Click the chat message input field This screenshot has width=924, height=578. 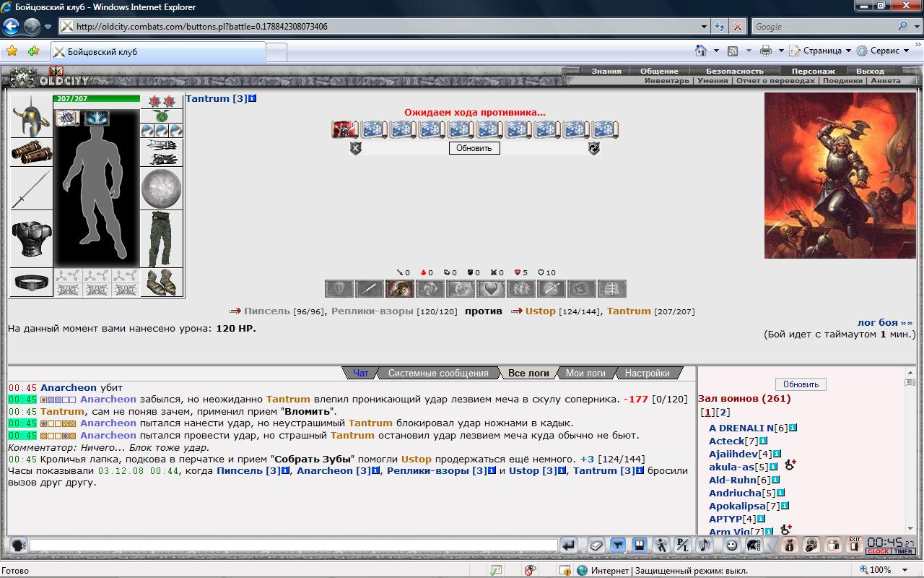[294, 545]
